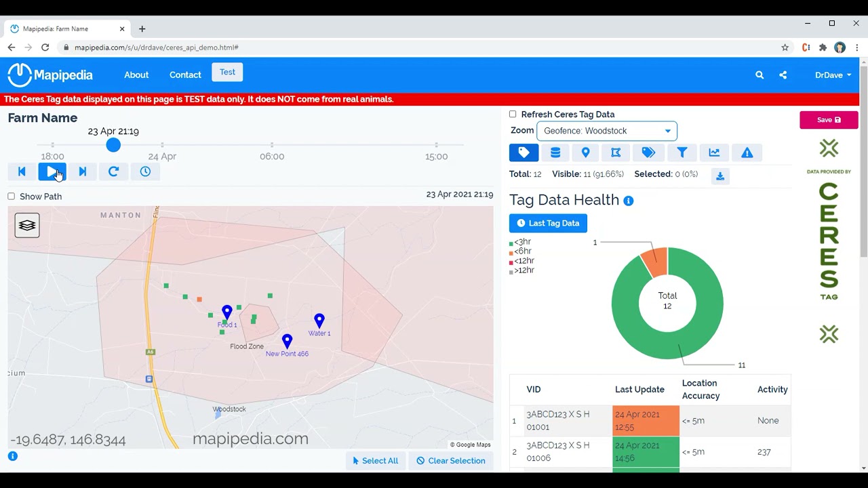Click the share icon in header

coord(783,75)
